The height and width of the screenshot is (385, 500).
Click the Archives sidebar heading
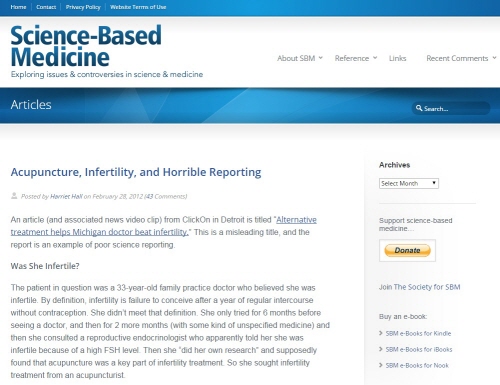point(394,165)
